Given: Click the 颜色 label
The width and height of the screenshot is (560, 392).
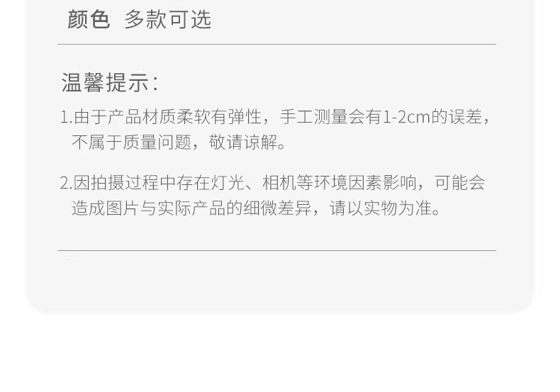Looking at the screenshot, I should (89, 19).
